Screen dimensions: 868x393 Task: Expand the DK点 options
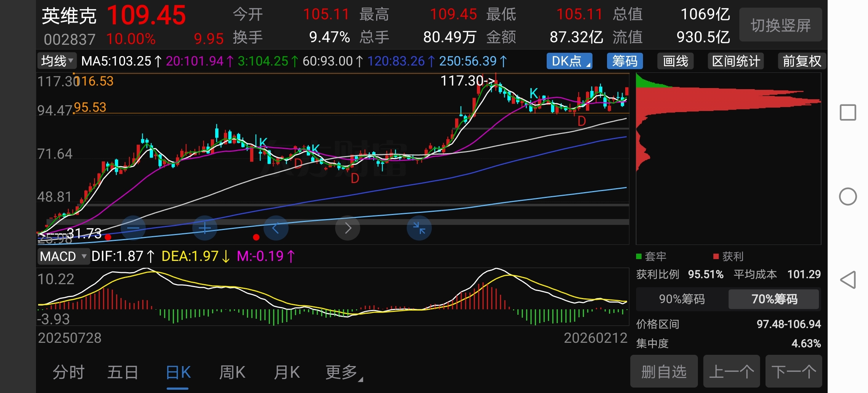[x=569, y=61]
